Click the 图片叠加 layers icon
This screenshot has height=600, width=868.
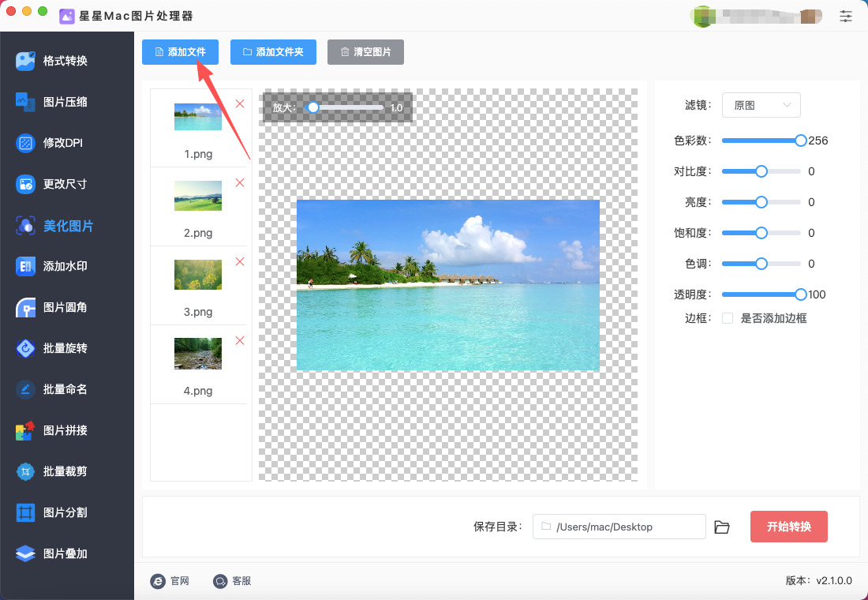[26, 553]
